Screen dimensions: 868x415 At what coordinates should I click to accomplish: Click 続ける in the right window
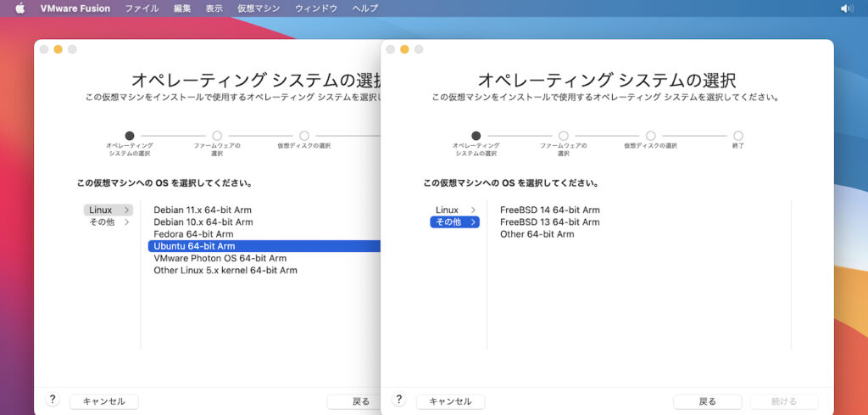point(784,401)
